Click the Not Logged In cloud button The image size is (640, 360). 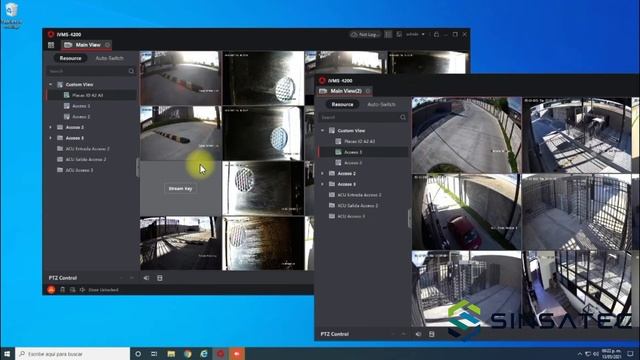[365, 35]
